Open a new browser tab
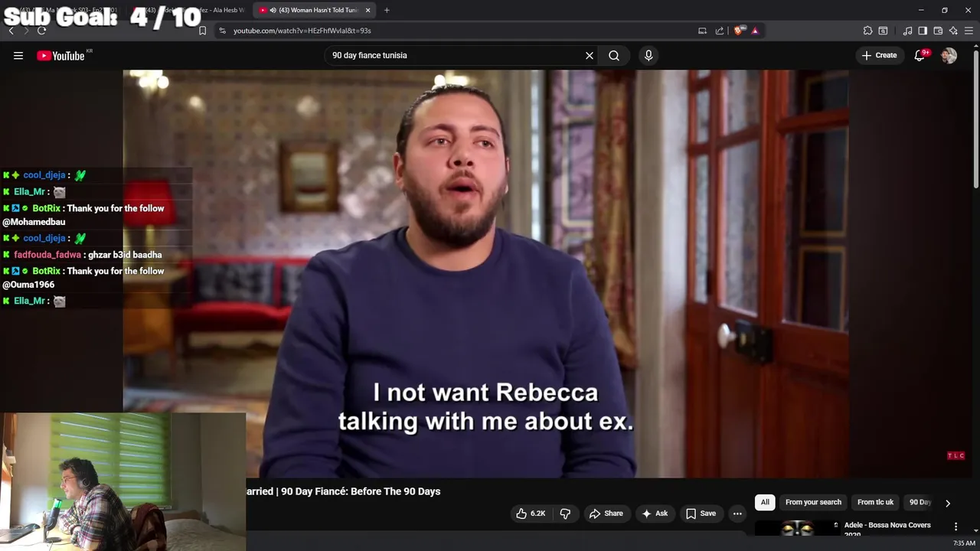 tap(387, 10)
